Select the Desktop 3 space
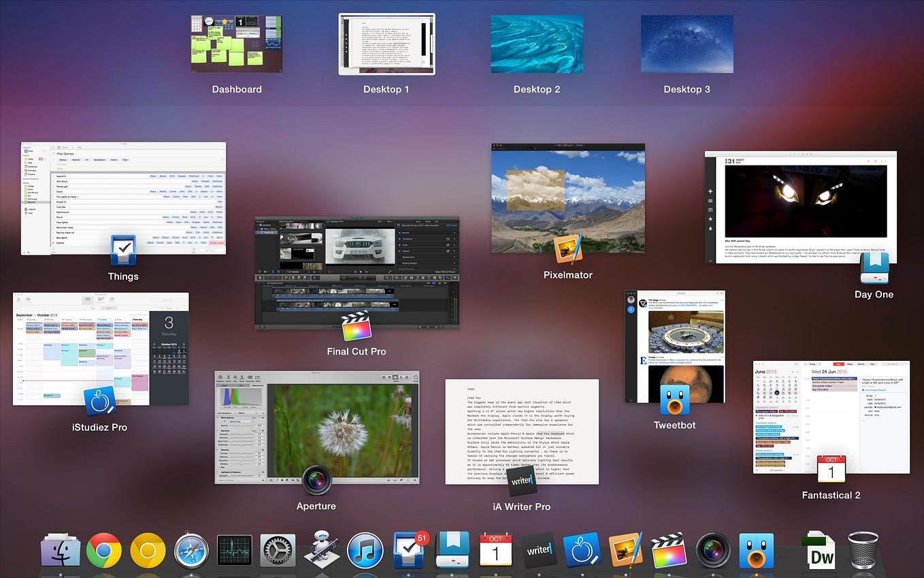924x578 pixels. point(687,44)
